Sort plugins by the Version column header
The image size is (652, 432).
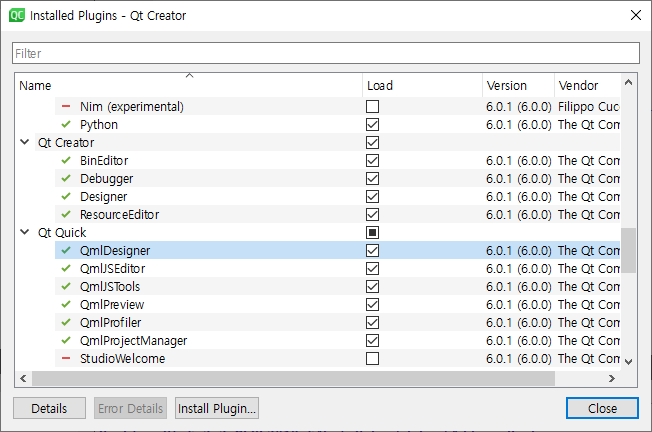point(519,85)
